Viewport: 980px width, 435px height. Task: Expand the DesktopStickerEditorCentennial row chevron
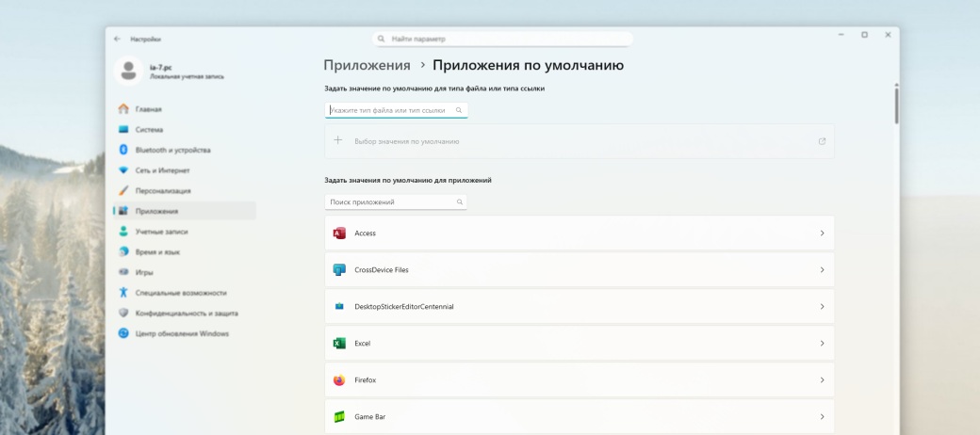click(x=822, y=306)
